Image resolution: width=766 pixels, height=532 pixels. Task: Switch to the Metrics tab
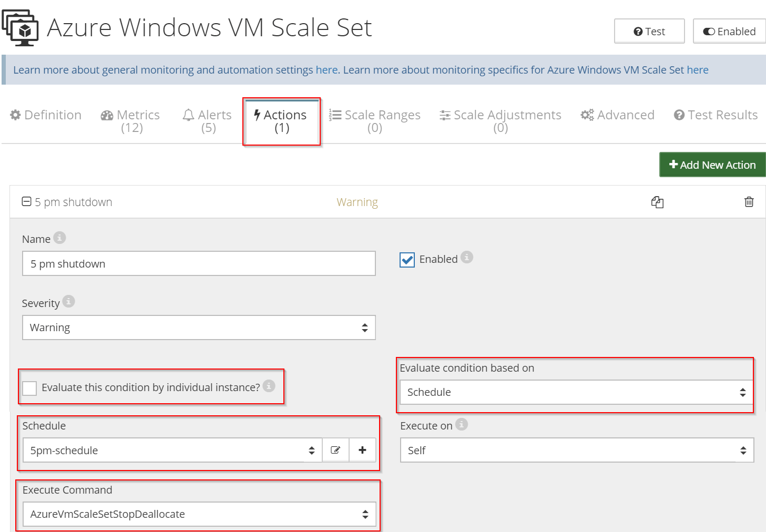point(130,121)
